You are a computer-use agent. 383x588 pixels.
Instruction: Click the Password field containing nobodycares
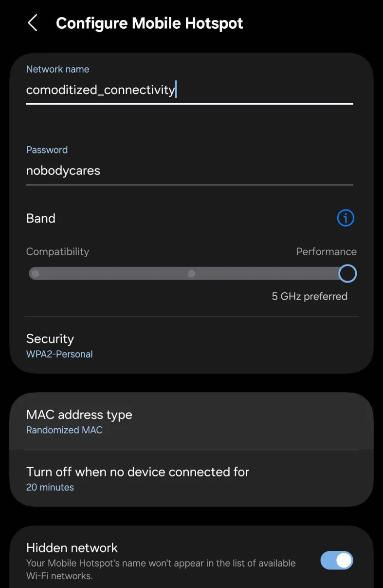point(189,171)
